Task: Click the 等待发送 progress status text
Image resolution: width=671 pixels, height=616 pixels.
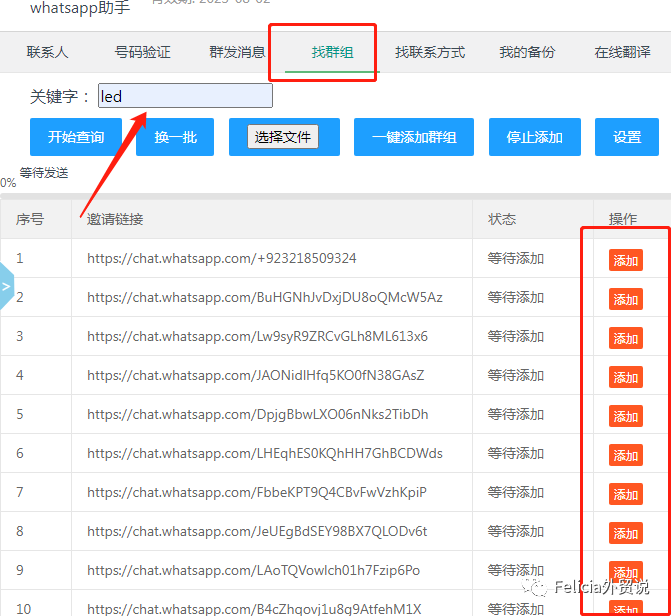Action: (x=44, y=173)
